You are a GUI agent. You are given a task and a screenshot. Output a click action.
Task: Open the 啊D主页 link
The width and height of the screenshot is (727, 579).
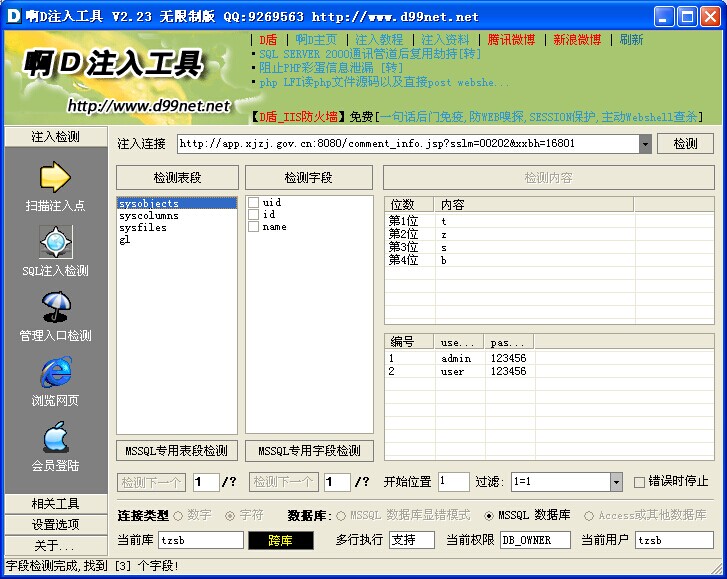pos(316,40)
